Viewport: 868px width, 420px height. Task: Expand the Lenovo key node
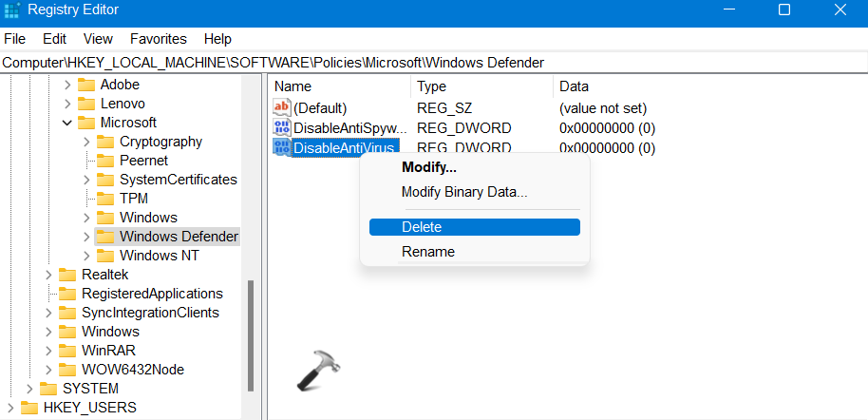pyautogui.click(x=67, y=104)
